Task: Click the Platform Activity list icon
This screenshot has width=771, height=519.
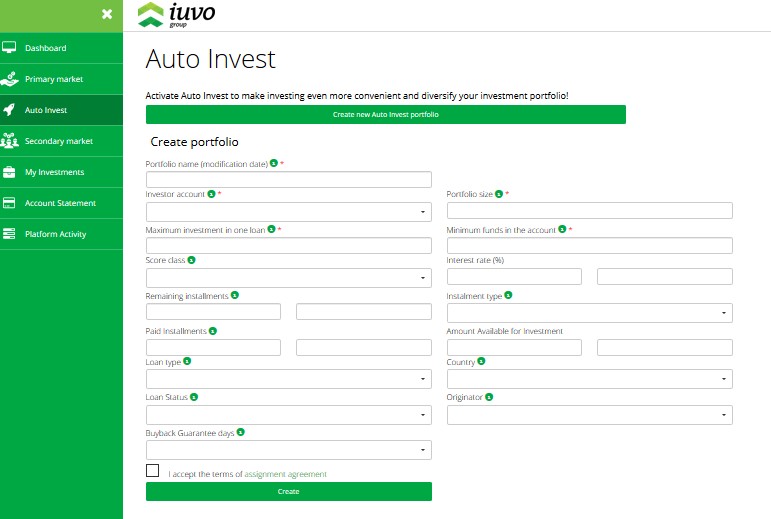Action: pyautogui.click(x=10, y=234)
